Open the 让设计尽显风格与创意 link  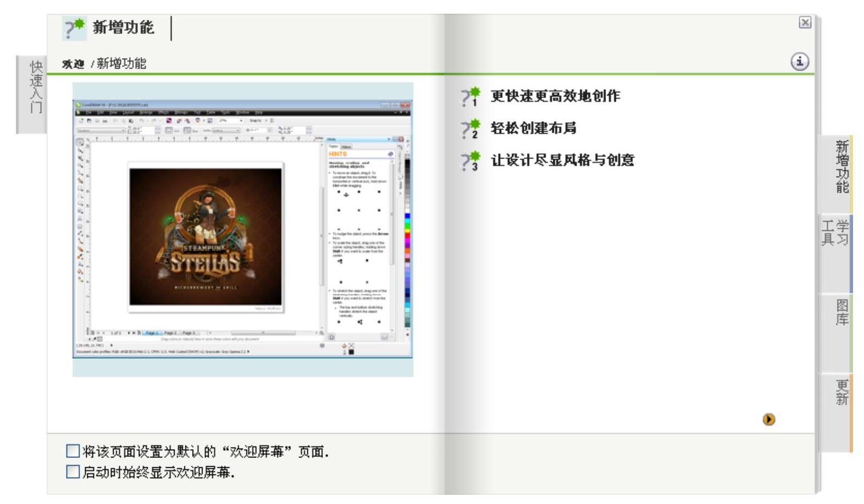(562, 160)
